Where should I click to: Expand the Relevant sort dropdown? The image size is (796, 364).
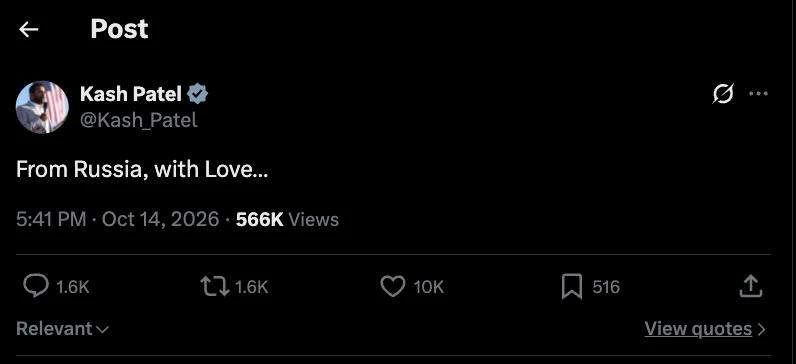[62, 328]
